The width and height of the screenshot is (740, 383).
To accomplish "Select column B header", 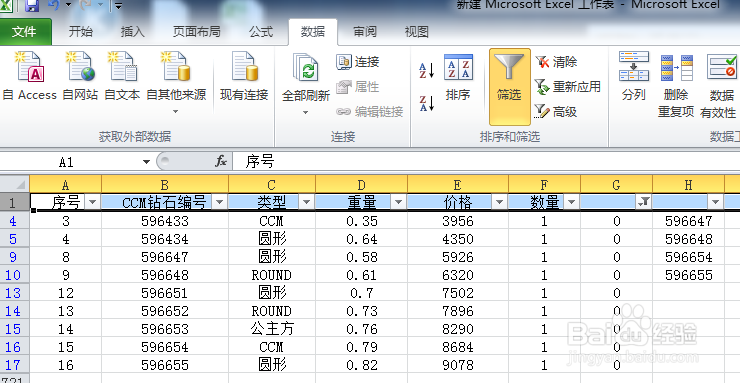I will [165, 184].
